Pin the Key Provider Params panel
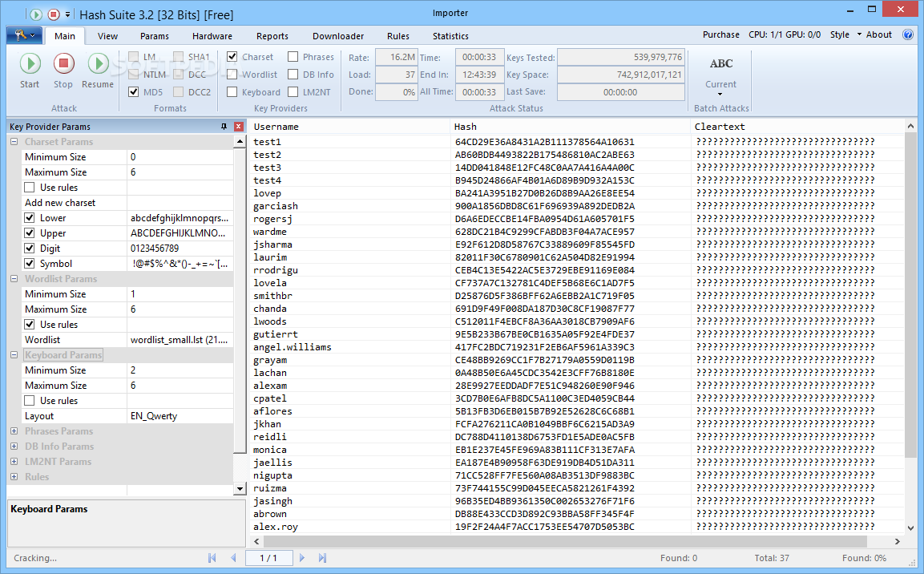This screenshot has width=924, height=574. pyautogui.click(x=224, y=127)
